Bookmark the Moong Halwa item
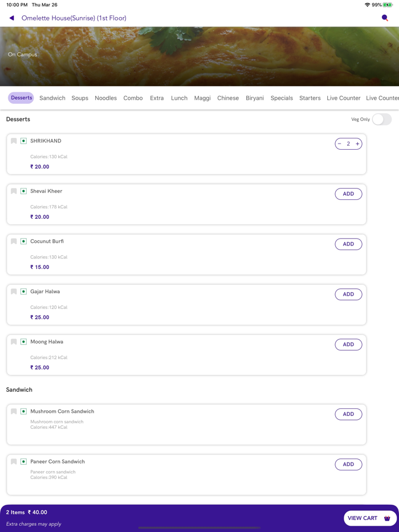 pos(14,342)
